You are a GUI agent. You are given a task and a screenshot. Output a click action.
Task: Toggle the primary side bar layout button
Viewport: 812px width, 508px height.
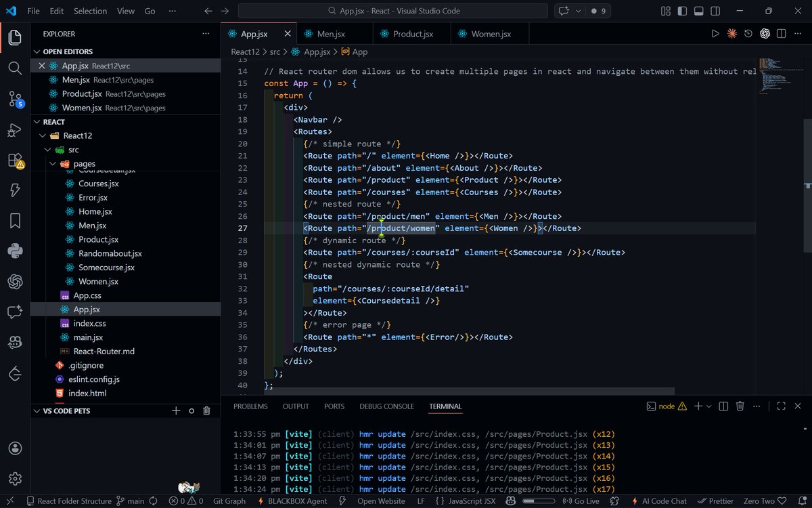[x=682, y=11]
